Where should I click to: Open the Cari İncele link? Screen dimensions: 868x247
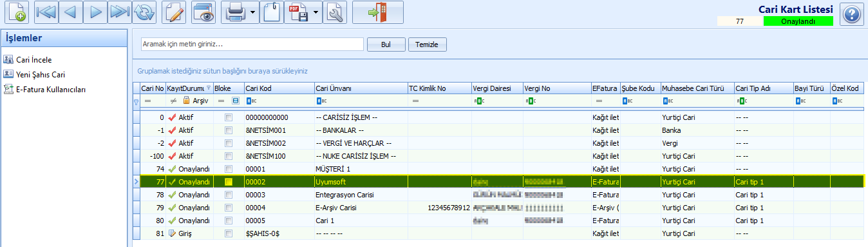33,60
